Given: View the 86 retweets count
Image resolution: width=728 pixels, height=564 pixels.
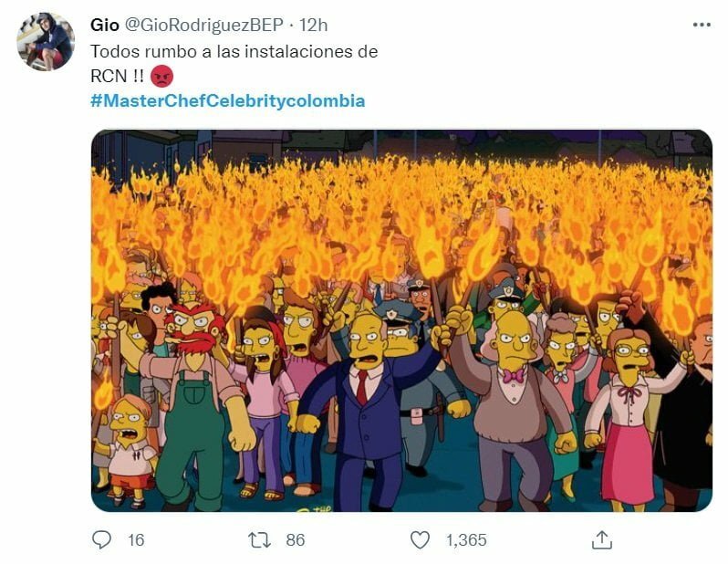Looking at the screenshot, I should (296, 540).
